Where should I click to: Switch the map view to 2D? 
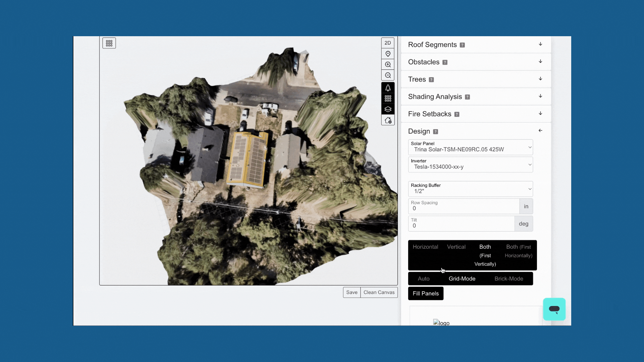coord(388,43)
